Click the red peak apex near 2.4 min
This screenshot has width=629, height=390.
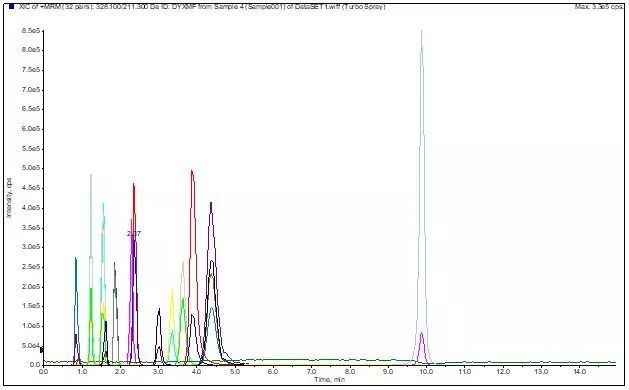[134, 185]
